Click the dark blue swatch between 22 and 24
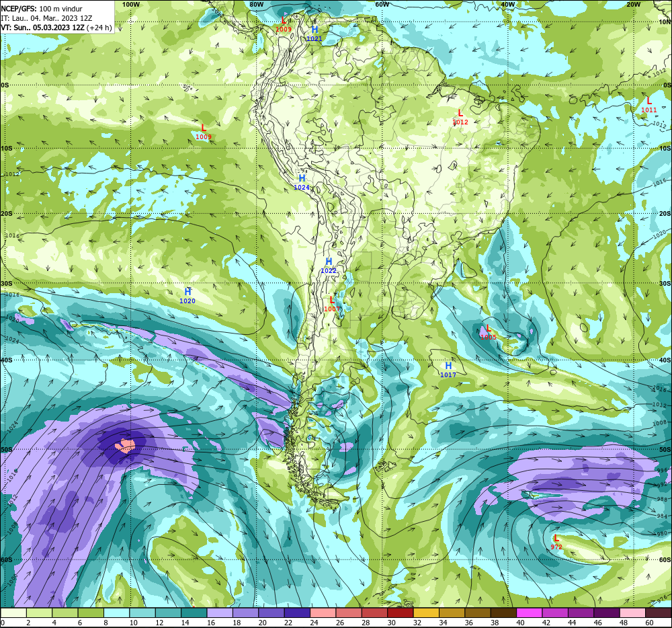 tap(297, 613)
